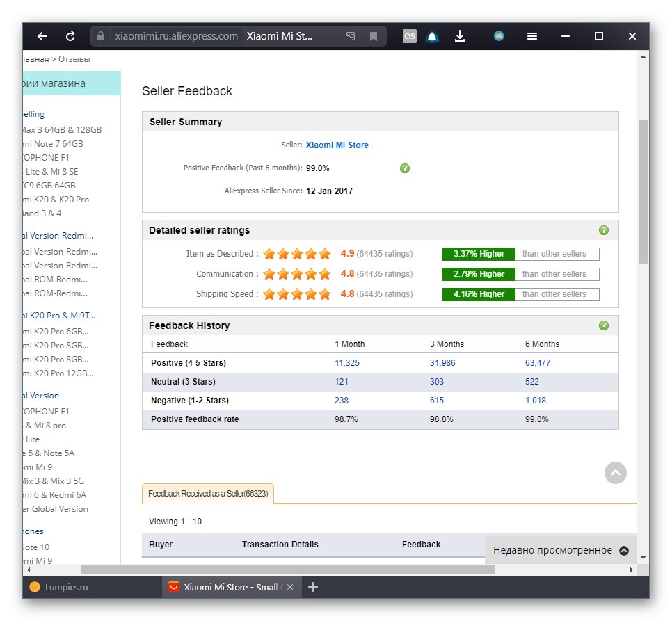The width and height of the screenshot is (672, 621).
Task: Click help icon in Feedback History header
Action: (603, 325)
